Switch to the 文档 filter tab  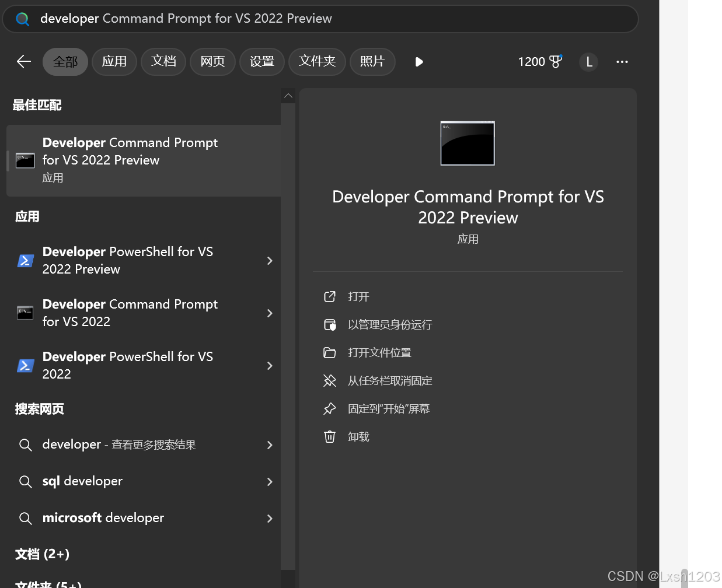[163, 62]
